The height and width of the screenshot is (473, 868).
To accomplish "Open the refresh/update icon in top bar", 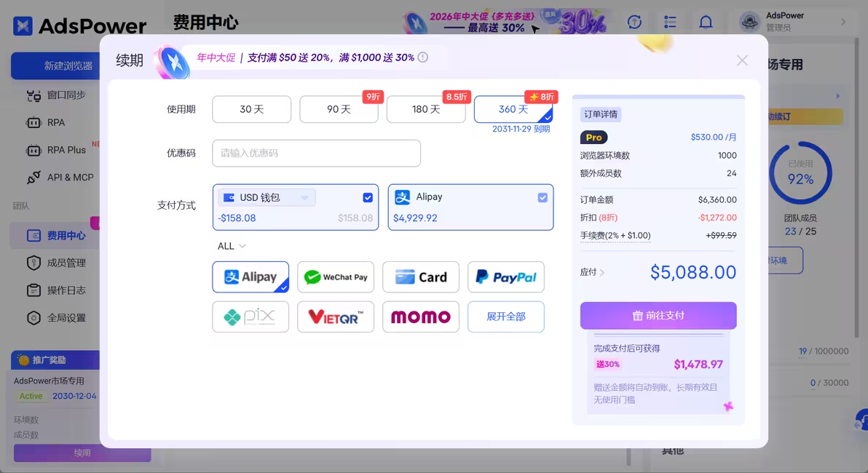I will pyautogui.click(x=634, y=22).
